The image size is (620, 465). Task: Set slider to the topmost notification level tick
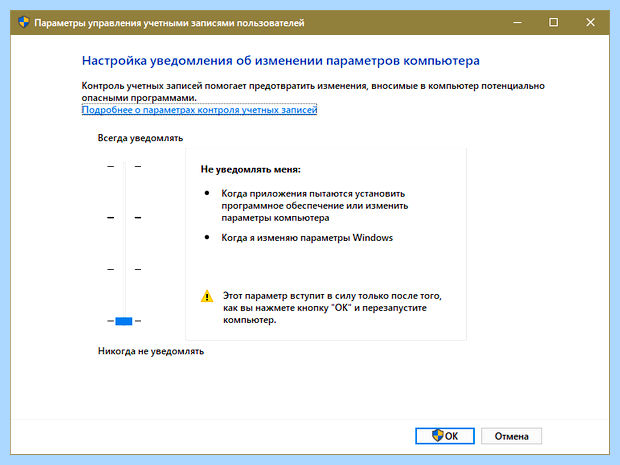point(124,166)
